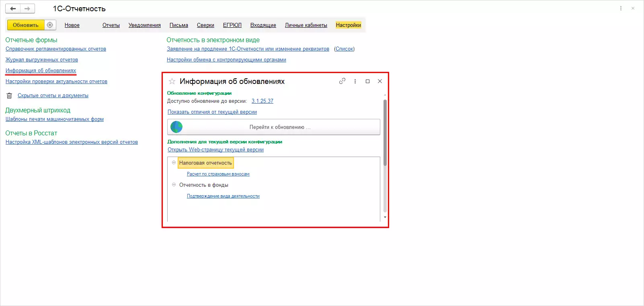
Task: Select the Настройки tab
Action: click(x=349, y=25)
